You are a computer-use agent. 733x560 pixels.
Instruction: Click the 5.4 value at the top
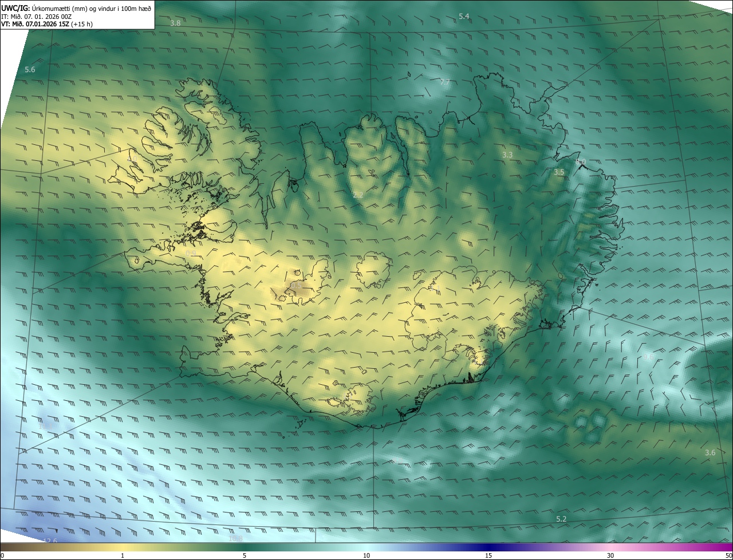pyautogui.click(x=464, y=16)
